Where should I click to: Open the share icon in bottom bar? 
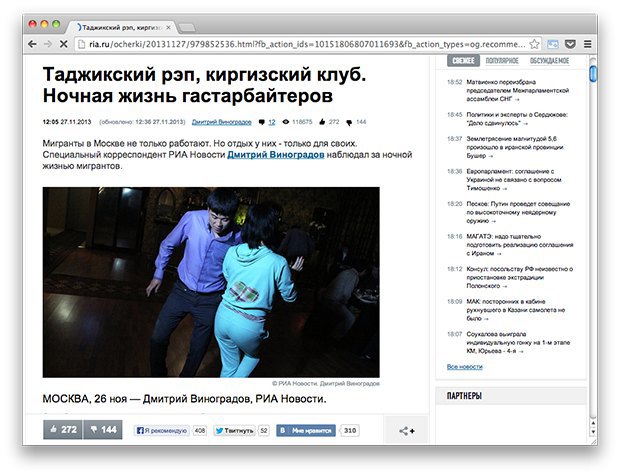click(407, 430)
